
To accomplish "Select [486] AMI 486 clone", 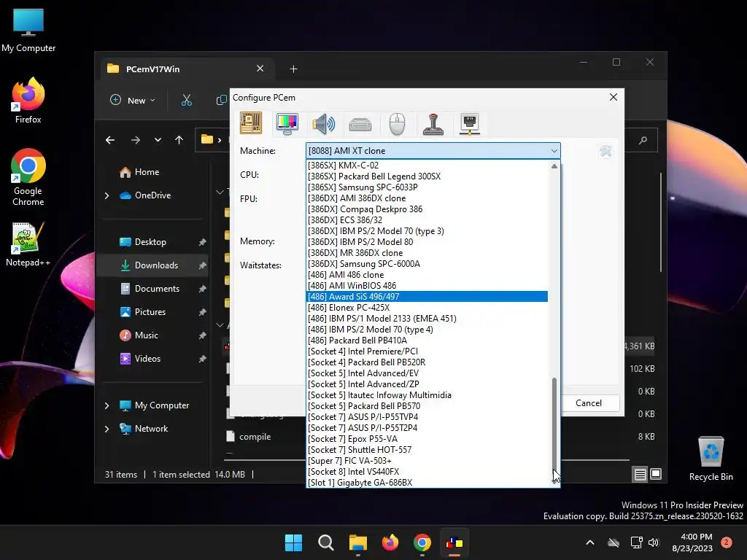I will pyautogui.click(x=427, y=275).
